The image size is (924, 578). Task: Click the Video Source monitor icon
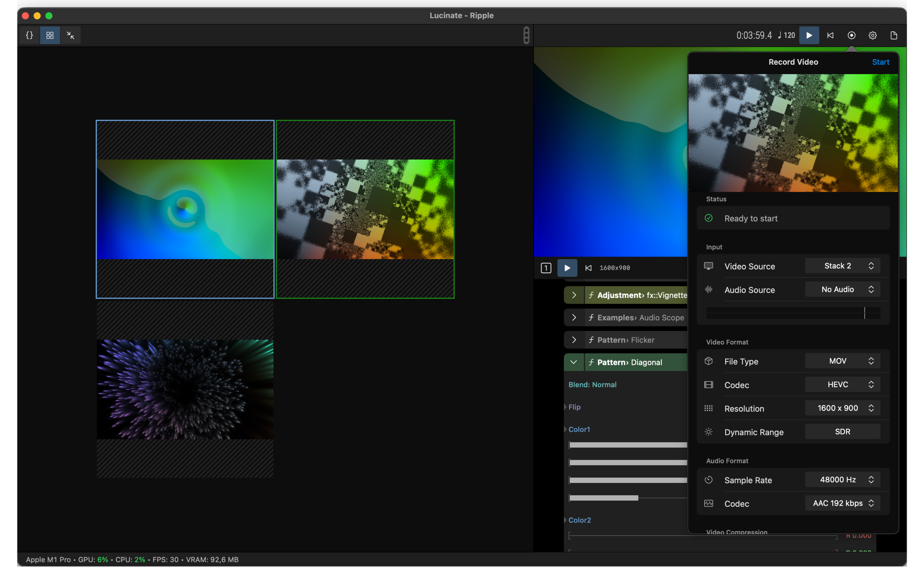point(709,266)
